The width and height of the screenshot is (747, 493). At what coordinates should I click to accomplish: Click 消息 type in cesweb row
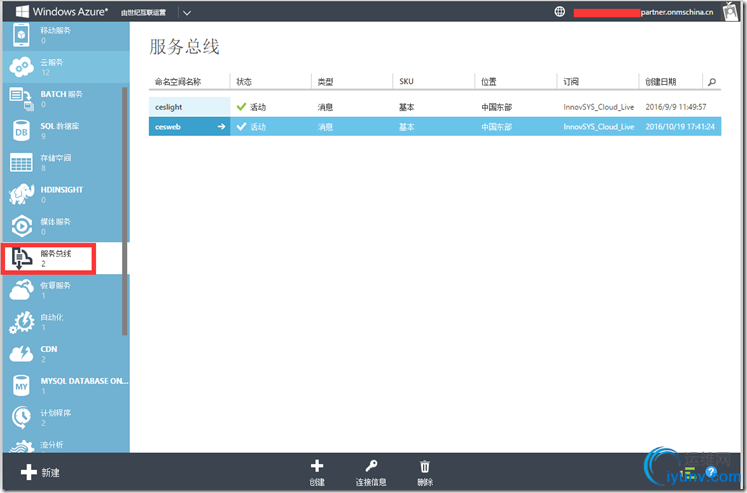pos(325,127)
